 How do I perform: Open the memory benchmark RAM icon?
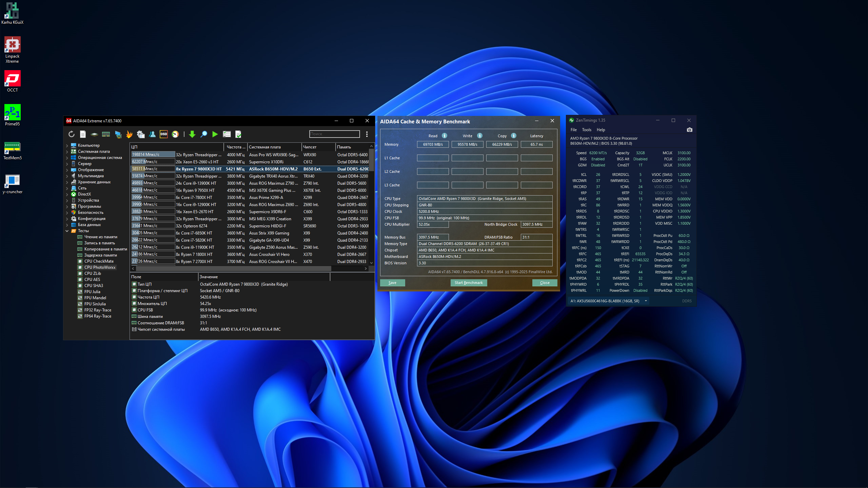click(x=106, y=134)
